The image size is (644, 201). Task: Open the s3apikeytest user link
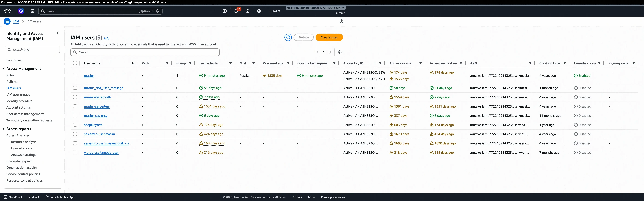click(93, 125)
